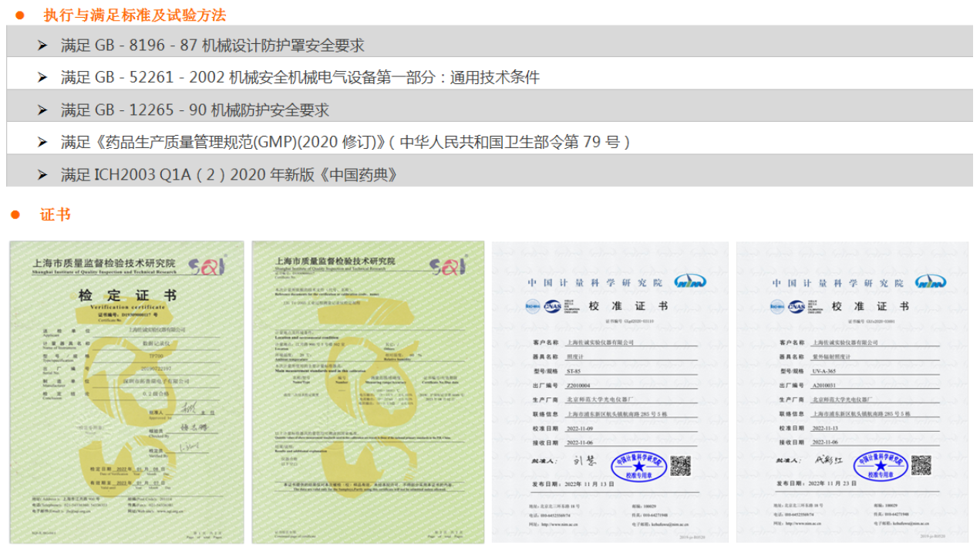This screenshot has height=550, width=980.
Task: Click the arrow before GB - 52261 - 2002 row
Action: [42, 78]
